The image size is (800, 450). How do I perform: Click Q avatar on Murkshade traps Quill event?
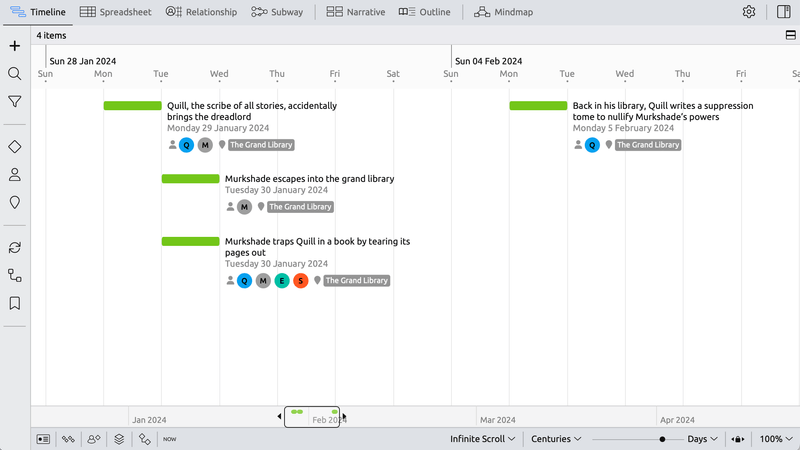pyautogui.click(x=244, y=281)
